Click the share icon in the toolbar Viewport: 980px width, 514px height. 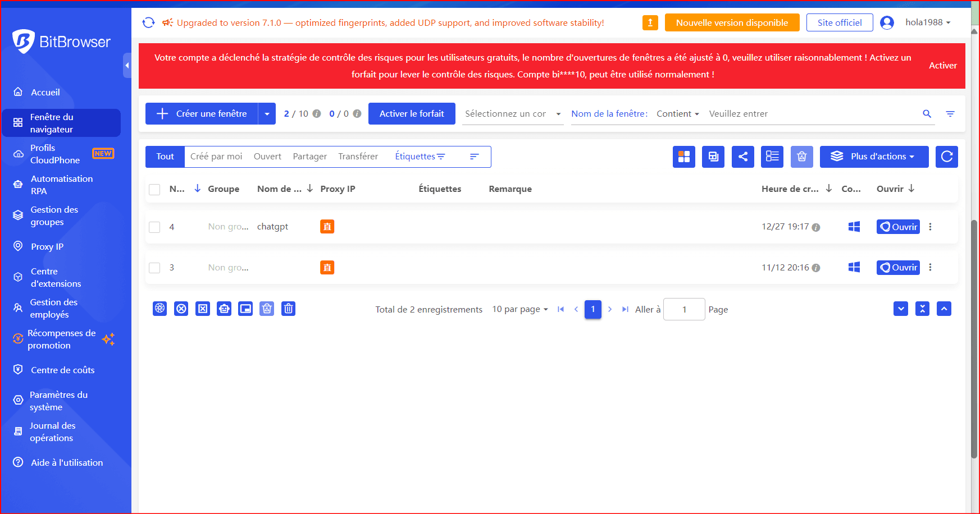pyautogui.click(x=743, y=157)
